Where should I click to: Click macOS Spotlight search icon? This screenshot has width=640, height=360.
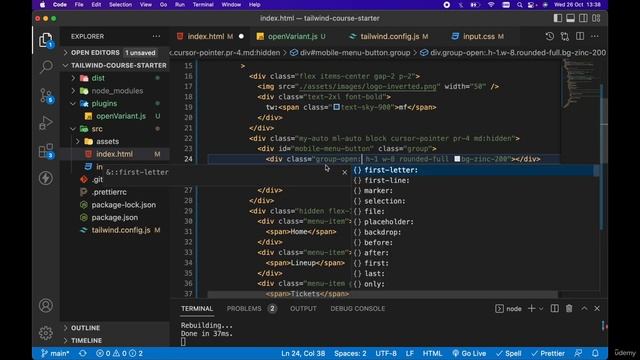click(519, 5)
